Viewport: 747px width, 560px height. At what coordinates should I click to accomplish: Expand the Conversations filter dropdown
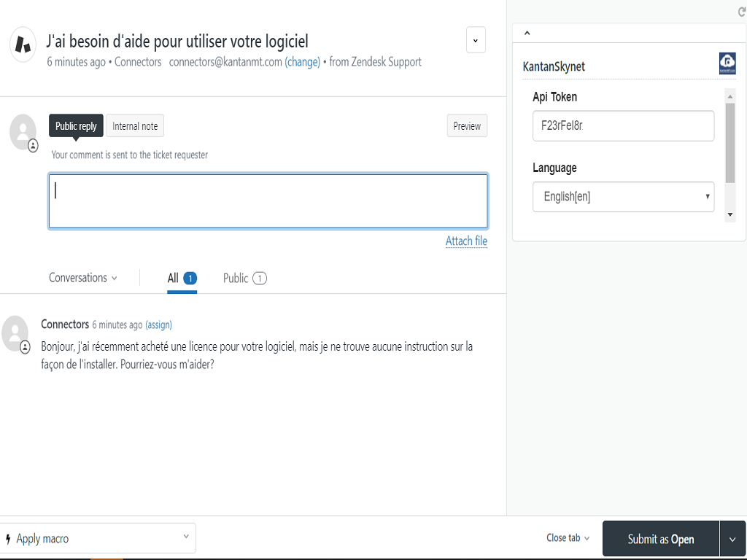[83, 278]
